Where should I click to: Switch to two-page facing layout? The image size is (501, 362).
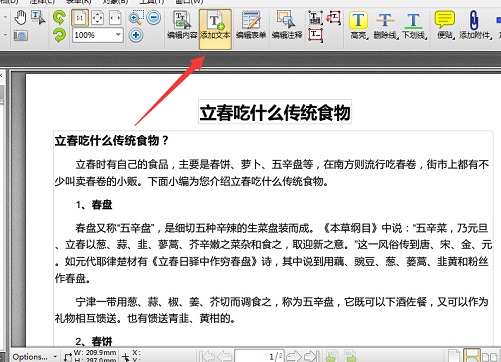click(x=489, y=357)
